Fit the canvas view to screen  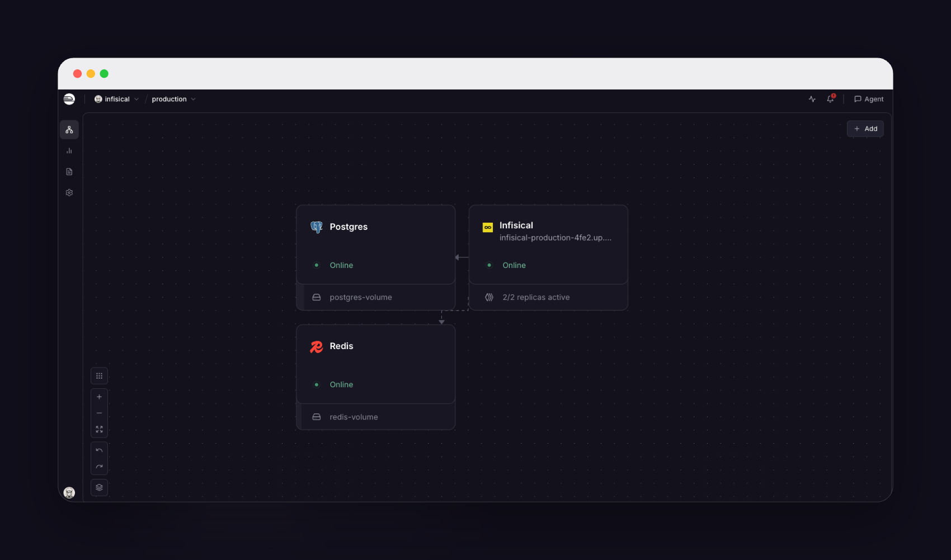point(99,429)
